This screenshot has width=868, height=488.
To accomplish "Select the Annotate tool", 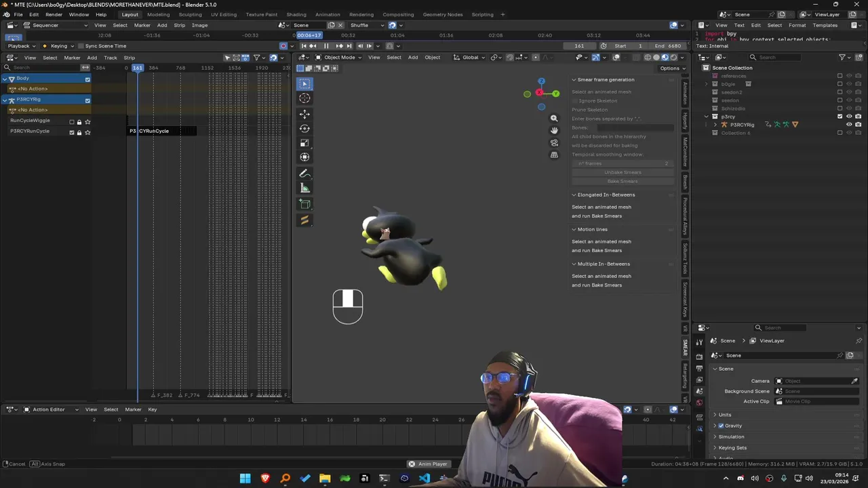I will tap(304, 174).
